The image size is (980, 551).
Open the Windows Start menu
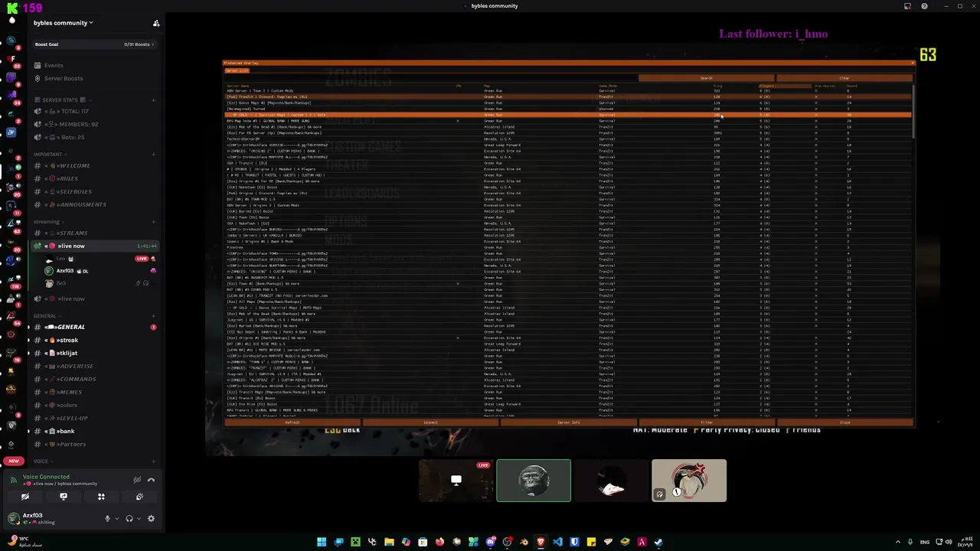pos(322,542)
